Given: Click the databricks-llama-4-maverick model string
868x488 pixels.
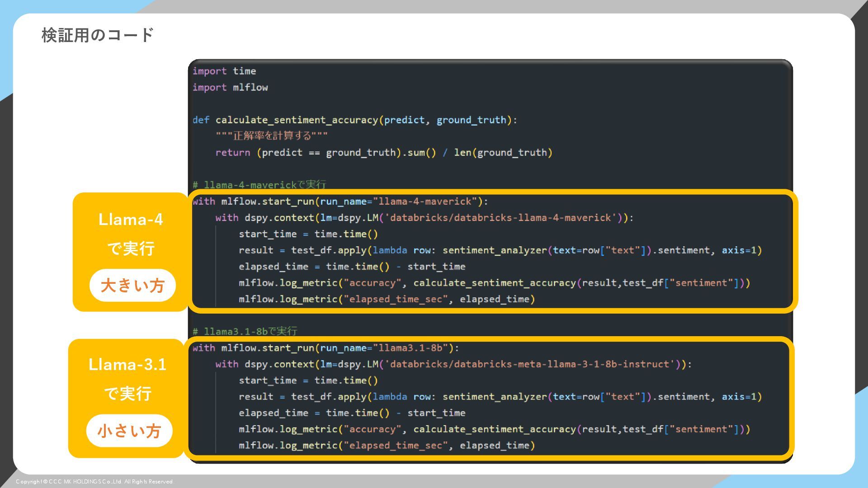Looking at the screenshot, I should click(x=500, y=218).
